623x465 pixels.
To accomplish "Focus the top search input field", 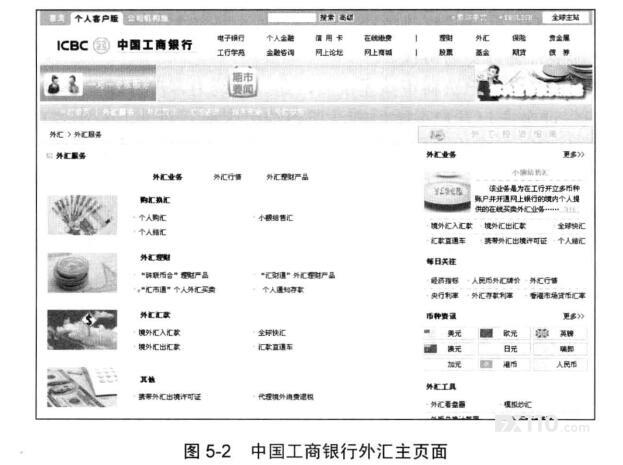I will (292, 17).
